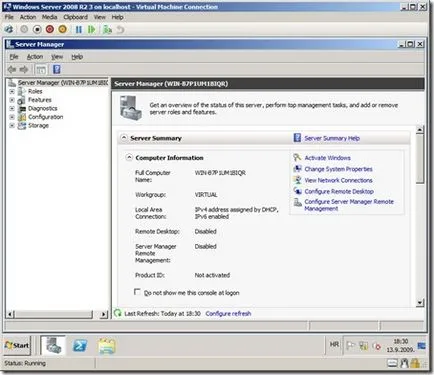434x375 pixels.
Task: Click the green Reset VM icon
Action: [91, 30]
